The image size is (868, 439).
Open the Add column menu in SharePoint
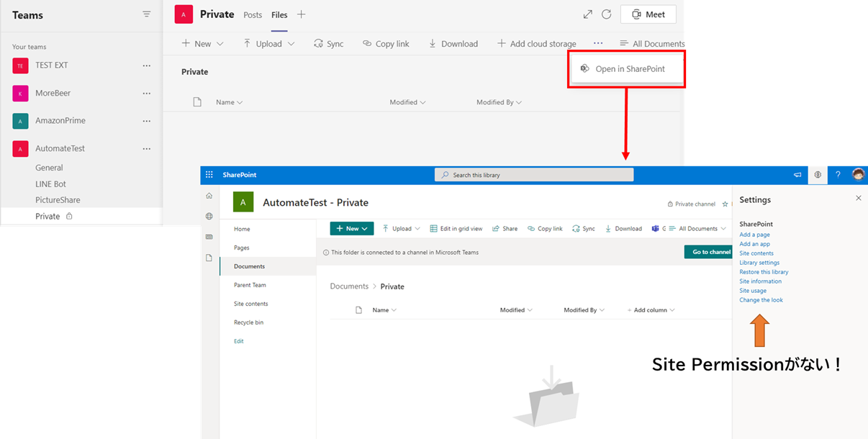point(651,310)
